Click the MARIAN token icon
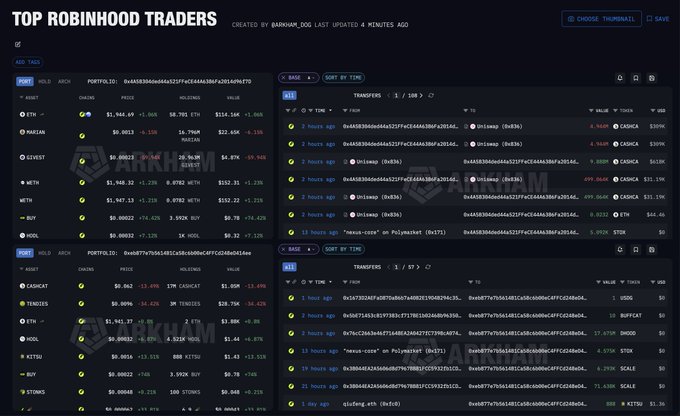680x416 pixels. [x=22, y=132]
